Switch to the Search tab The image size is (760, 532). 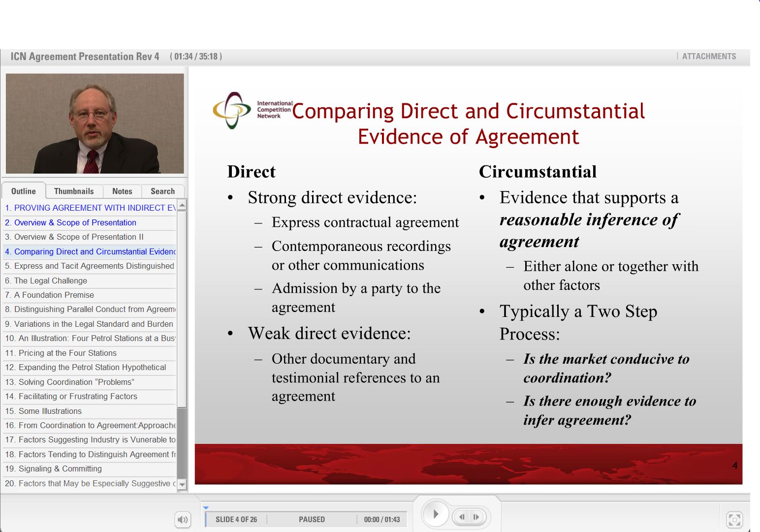click(x=162, y=191)
